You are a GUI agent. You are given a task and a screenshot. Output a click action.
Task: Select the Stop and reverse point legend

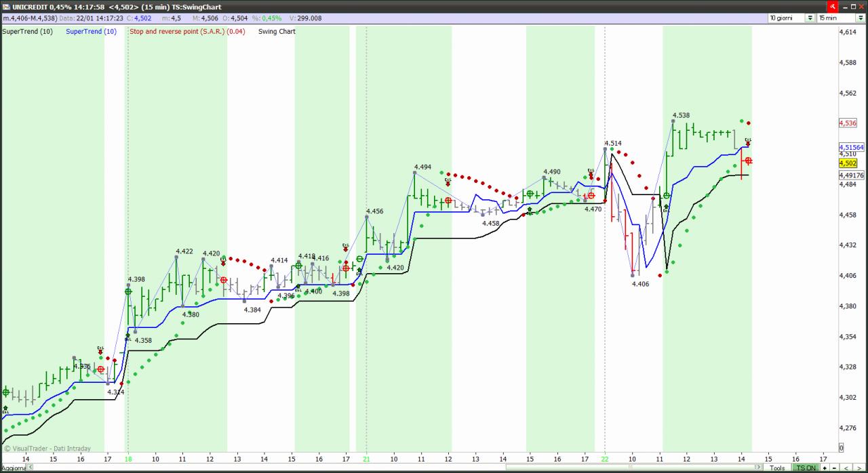(187, 31)
